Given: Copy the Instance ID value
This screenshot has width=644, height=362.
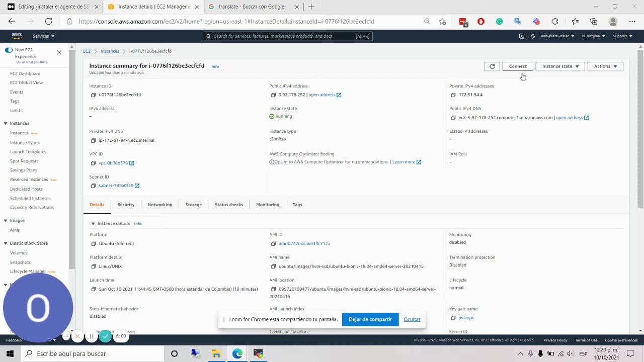Looking at the screenshot, I should pyautogui.click(x=93, y=95).
